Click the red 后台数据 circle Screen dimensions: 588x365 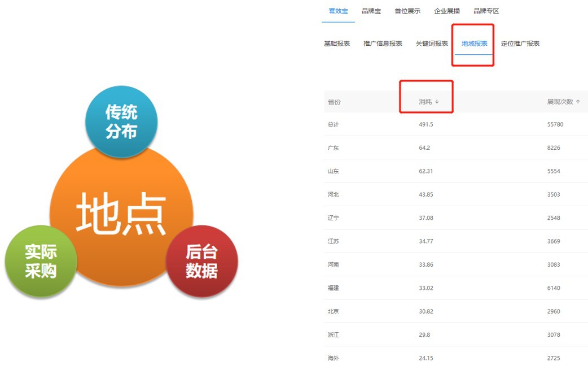201,262
